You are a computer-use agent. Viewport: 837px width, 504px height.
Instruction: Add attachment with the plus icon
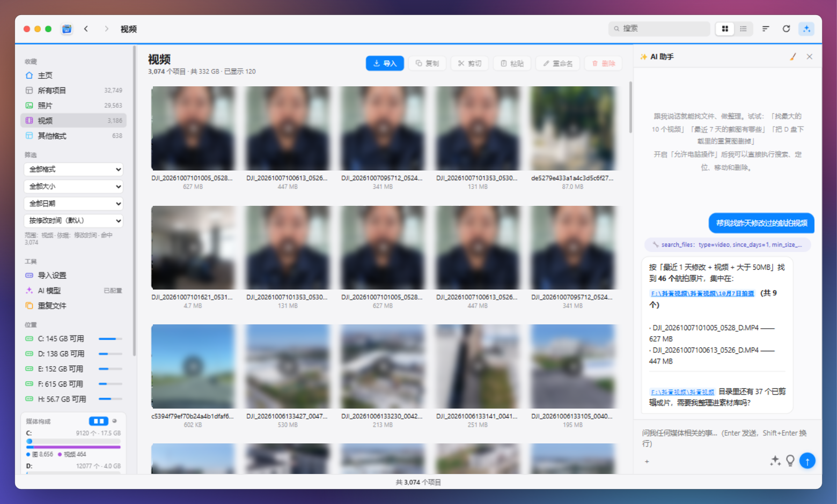tap(647, 461)
